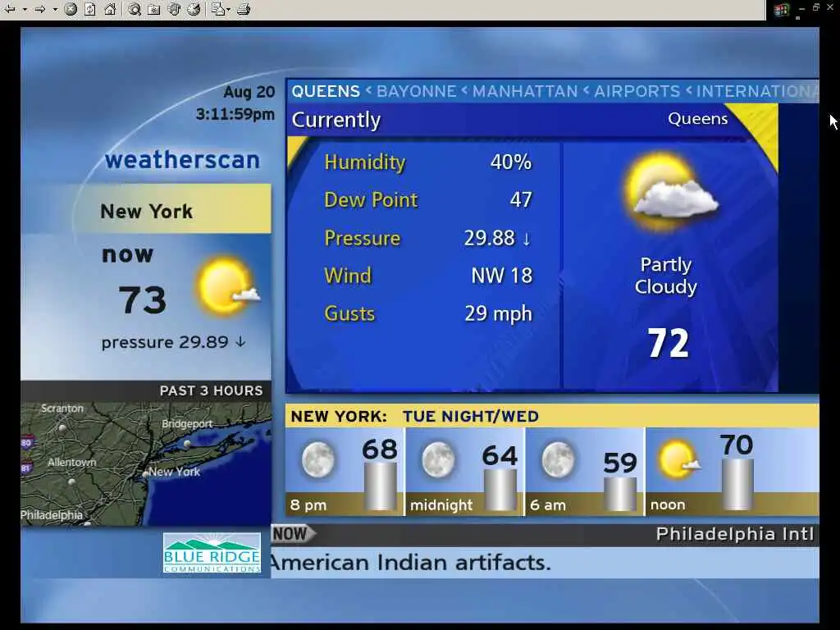Stop page loading with Stop icon
The image size is (840, 630).
point(71,9)
